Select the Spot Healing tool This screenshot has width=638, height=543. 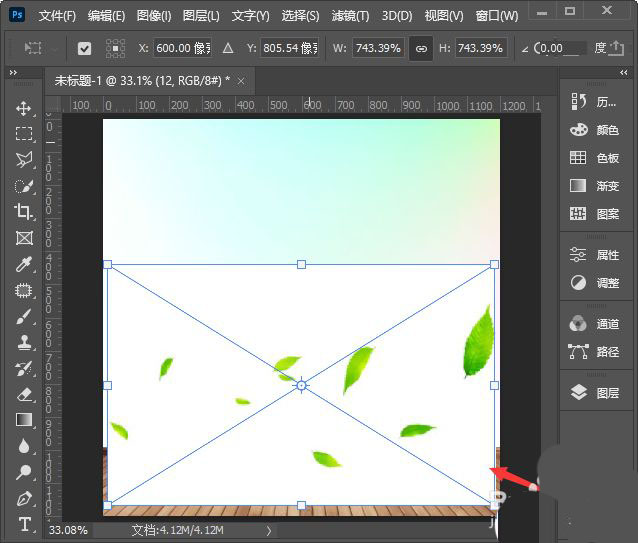pos(24,291)
